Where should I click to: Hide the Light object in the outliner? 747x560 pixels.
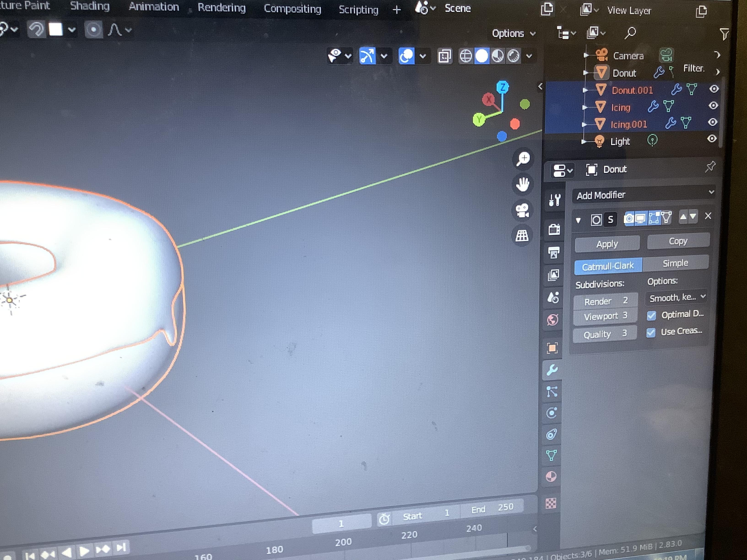tap(712, 138)
